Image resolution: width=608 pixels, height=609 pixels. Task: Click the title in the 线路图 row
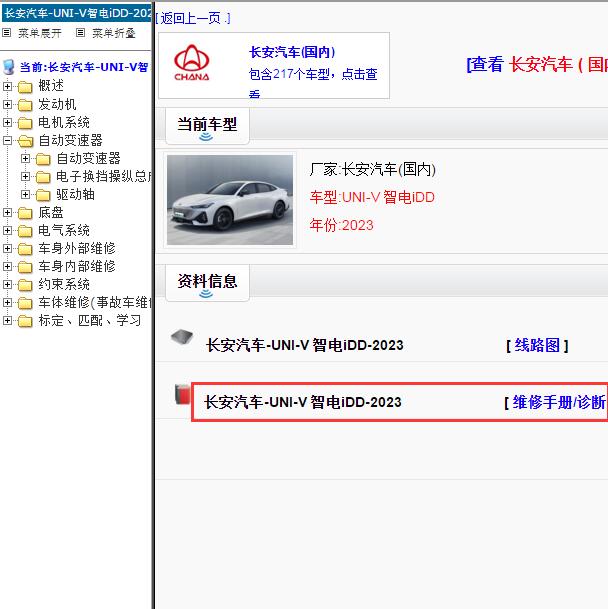click(x=305, y=345)
